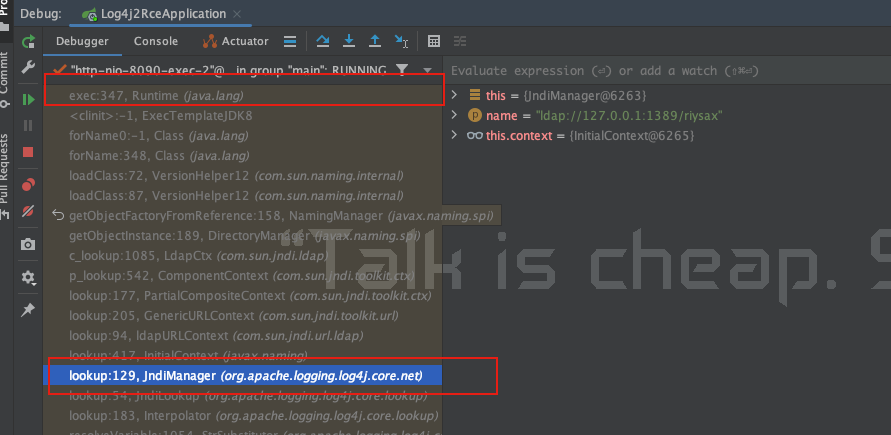Open the Commit tool window
891x435 pixels.
[5, 80]
